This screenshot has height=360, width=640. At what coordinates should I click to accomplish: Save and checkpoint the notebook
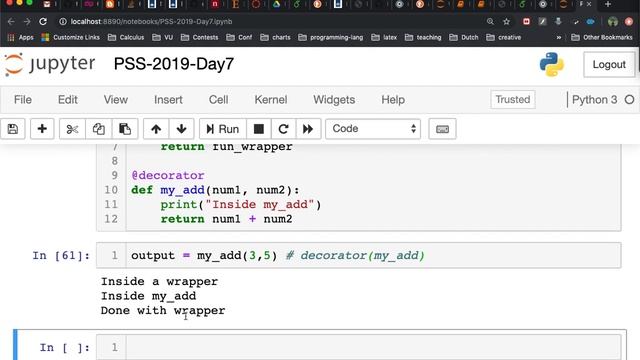click(13, 129)
